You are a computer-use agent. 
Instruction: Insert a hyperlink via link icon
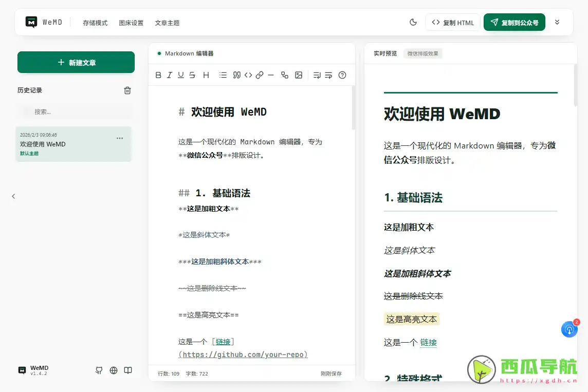260,75
